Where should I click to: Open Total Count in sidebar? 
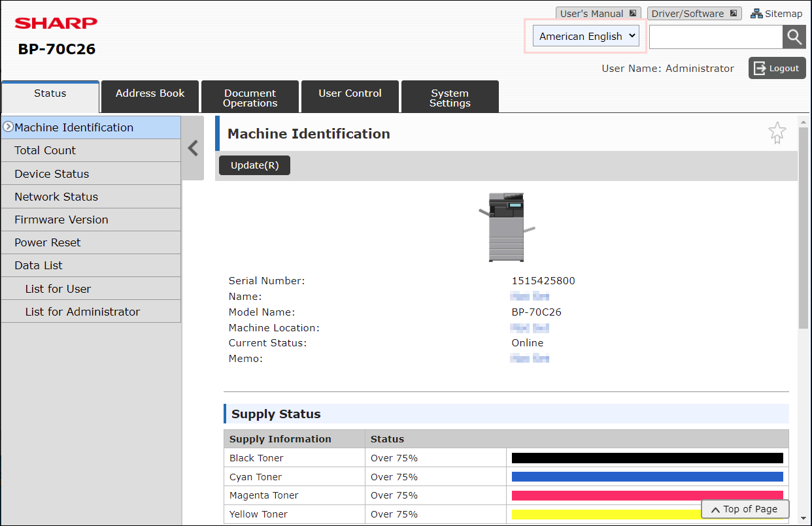click(91, 150)
